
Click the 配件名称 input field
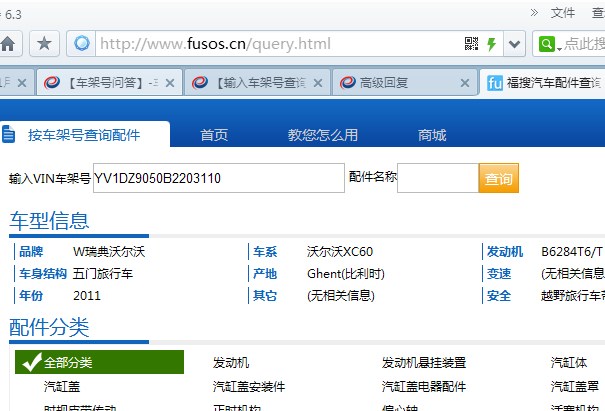pyautogui.click(x=438, y=178)
